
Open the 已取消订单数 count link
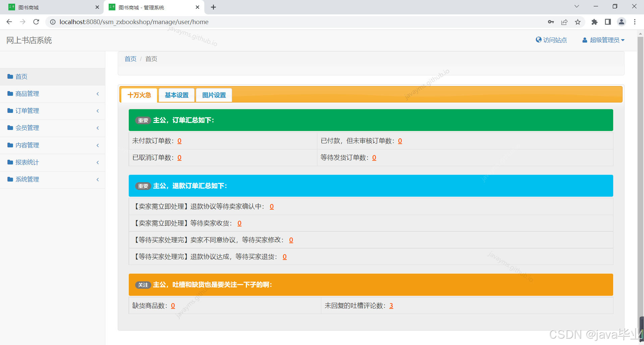point(179,158)
